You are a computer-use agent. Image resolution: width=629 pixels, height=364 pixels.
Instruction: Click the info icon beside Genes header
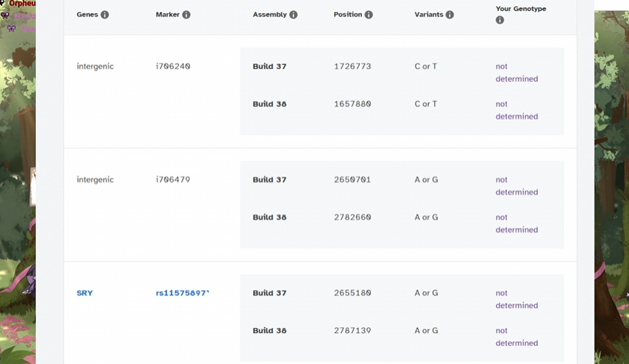pos(105,15)
